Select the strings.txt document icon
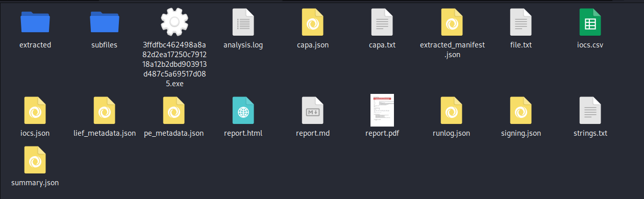The width and height of the screenshot is (644, 199). click(x=590, y=110)
